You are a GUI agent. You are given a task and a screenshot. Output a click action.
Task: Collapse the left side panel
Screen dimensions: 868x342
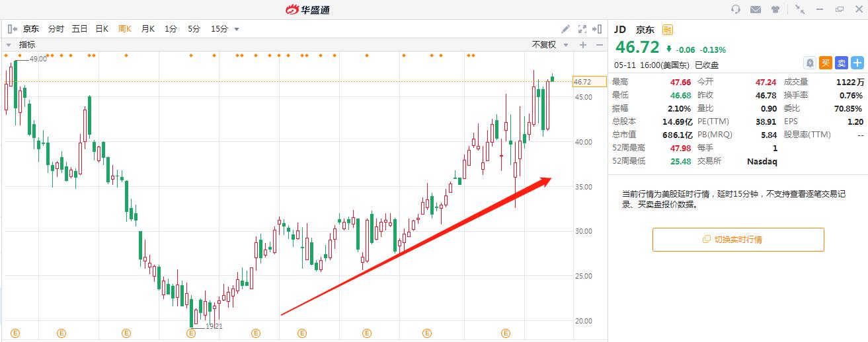[x=12, y=29]
